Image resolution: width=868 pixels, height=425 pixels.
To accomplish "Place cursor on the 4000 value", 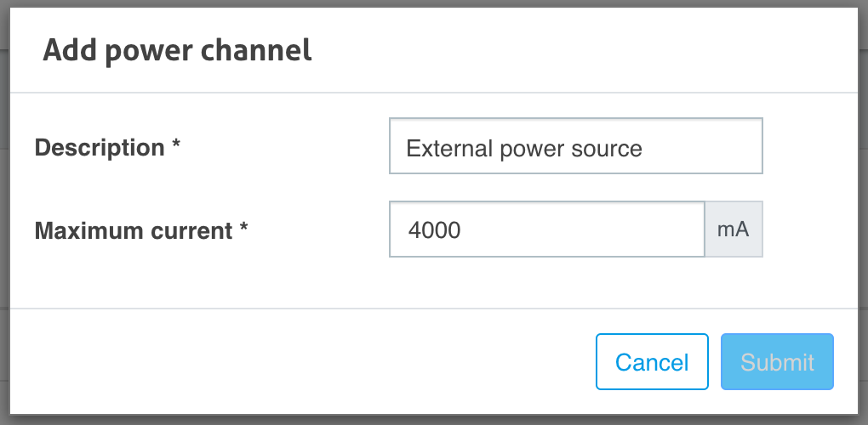I will coord(435,229).
